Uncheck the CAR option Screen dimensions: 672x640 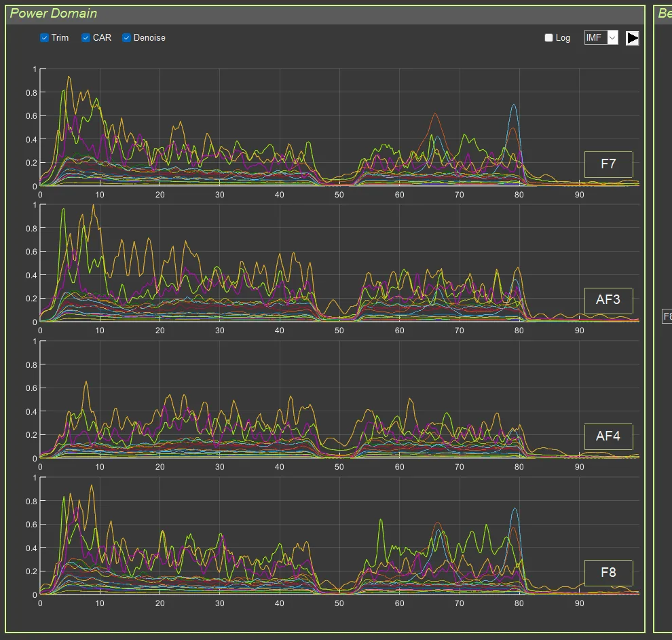86,38
